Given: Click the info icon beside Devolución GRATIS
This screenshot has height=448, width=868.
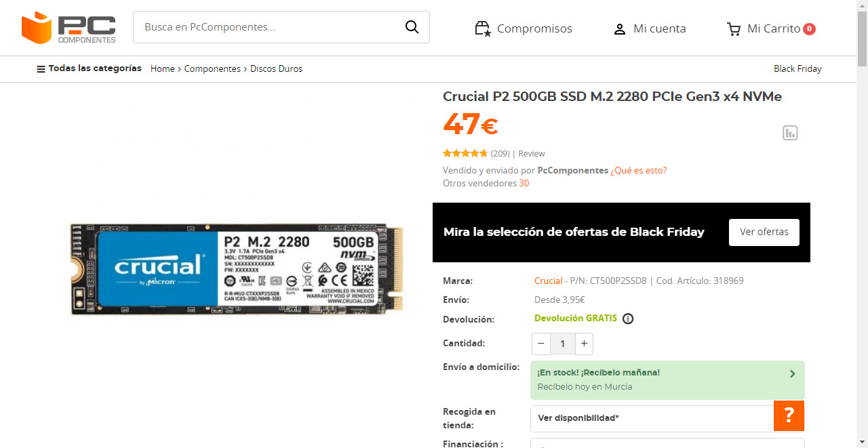Looking at the screenshot, I should (628, 319).
